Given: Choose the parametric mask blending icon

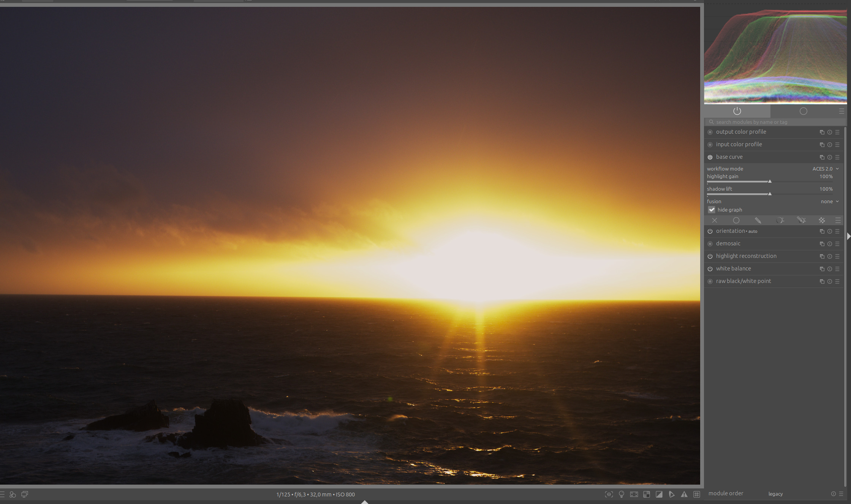Looking at the screenshot, I should click(780, 220).
